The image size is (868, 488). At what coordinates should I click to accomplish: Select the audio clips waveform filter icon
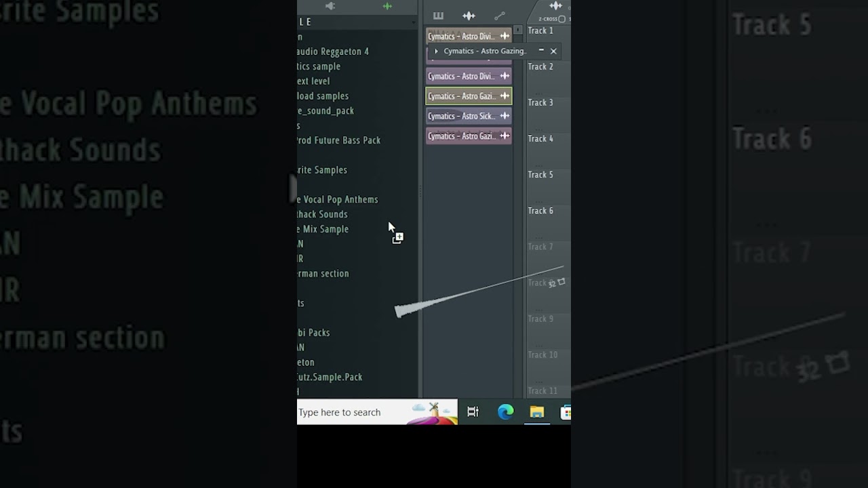pos(469,16)
